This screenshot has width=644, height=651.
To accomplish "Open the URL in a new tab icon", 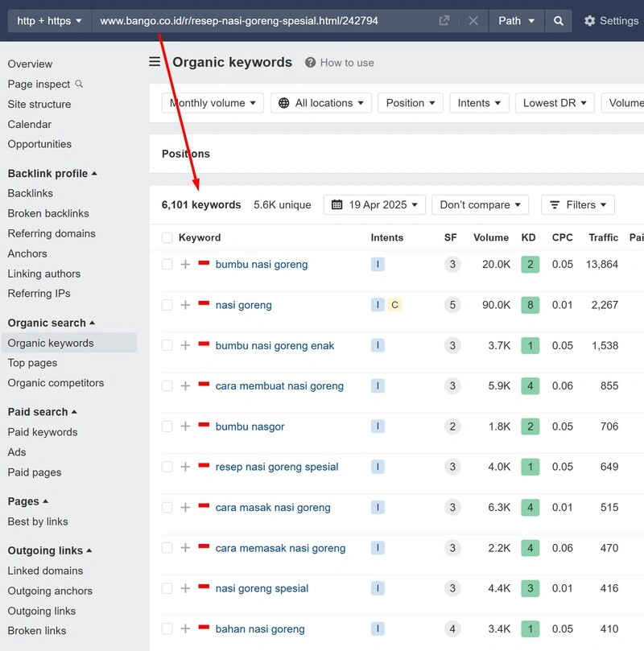I will 444,21.
